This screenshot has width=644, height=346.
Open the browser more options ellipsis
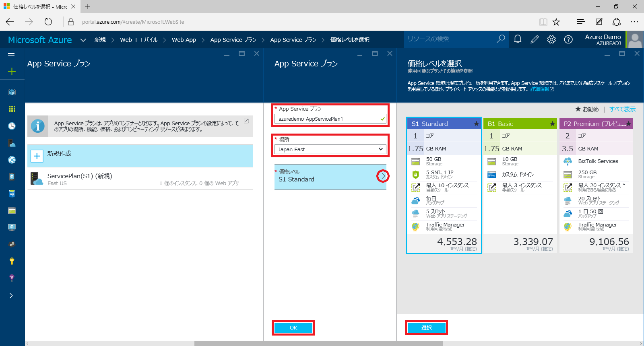634,22
